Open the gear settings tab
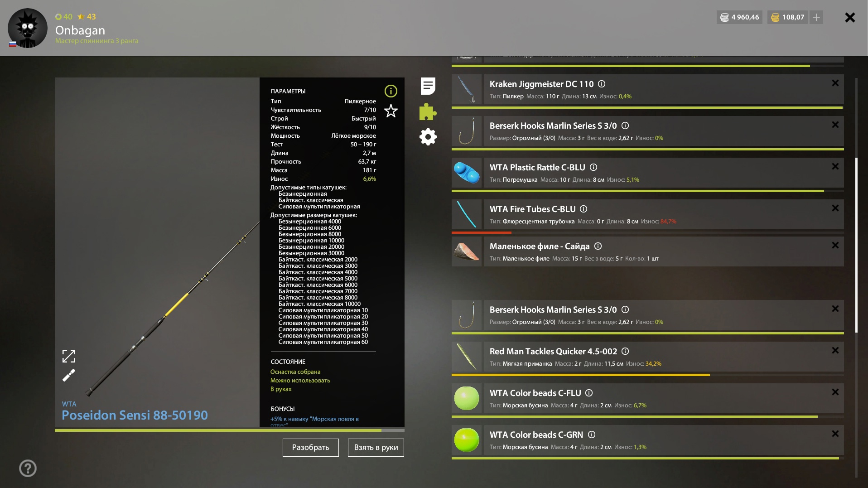The height and width of the screenshot is (488, 868). (x=428, y=137)
